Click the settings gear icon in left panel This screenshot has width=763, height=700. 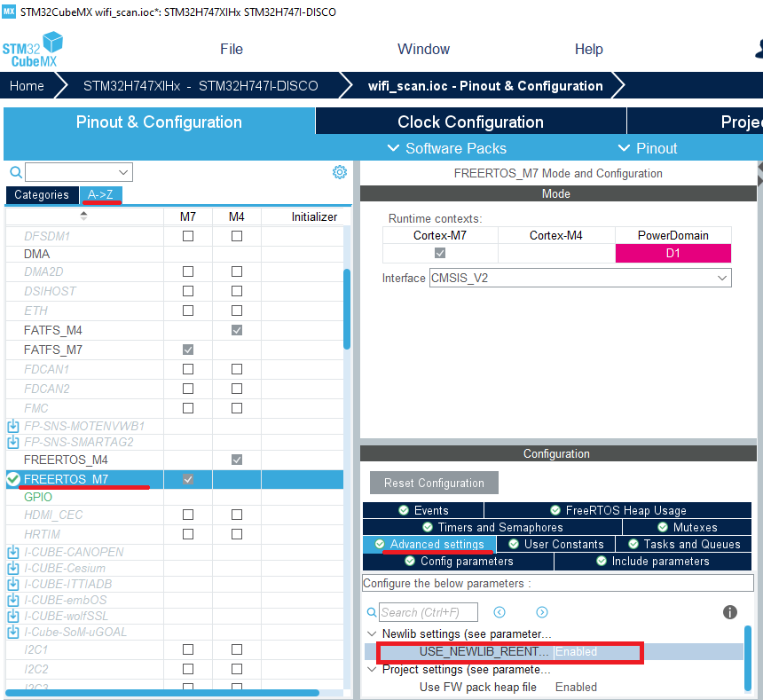pyautogui.click(x=339, y=172)
